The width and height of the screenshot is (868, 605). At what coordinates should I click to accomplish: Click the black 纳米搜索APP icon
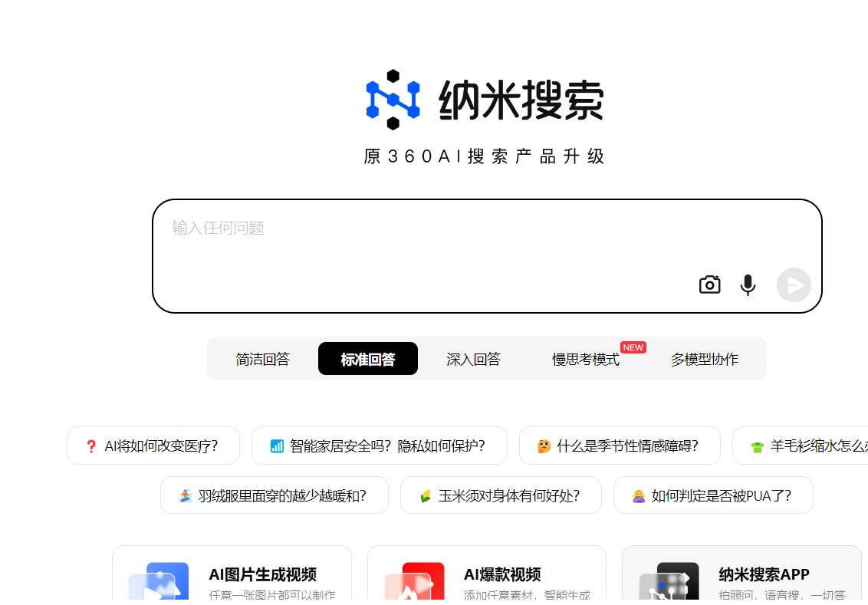click(x=669, y=581)
